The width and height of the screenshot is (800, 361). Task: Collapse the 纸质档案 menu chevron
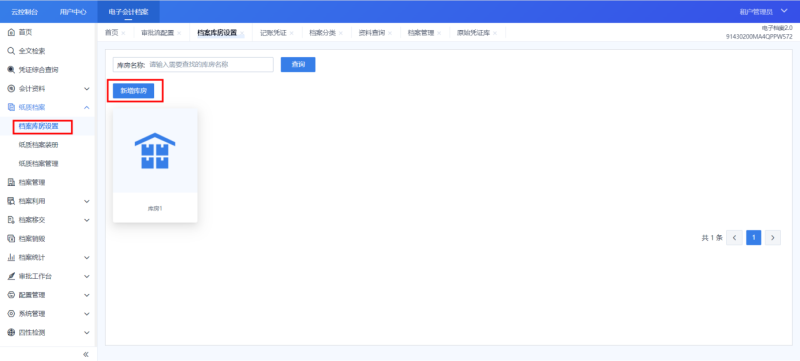87,108
